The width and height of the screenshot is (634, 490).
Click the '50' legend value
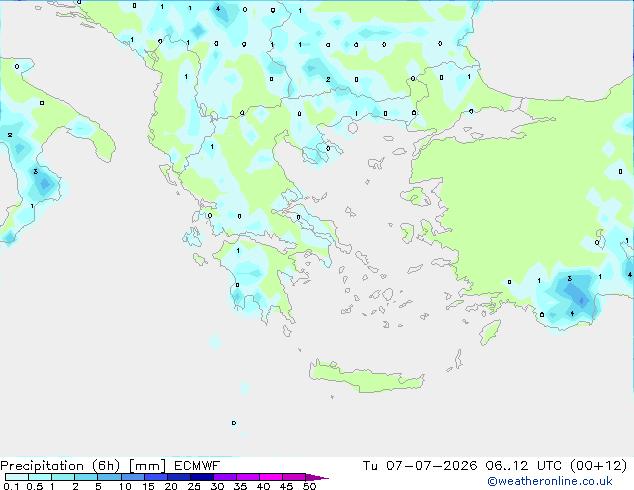[310, 486]
